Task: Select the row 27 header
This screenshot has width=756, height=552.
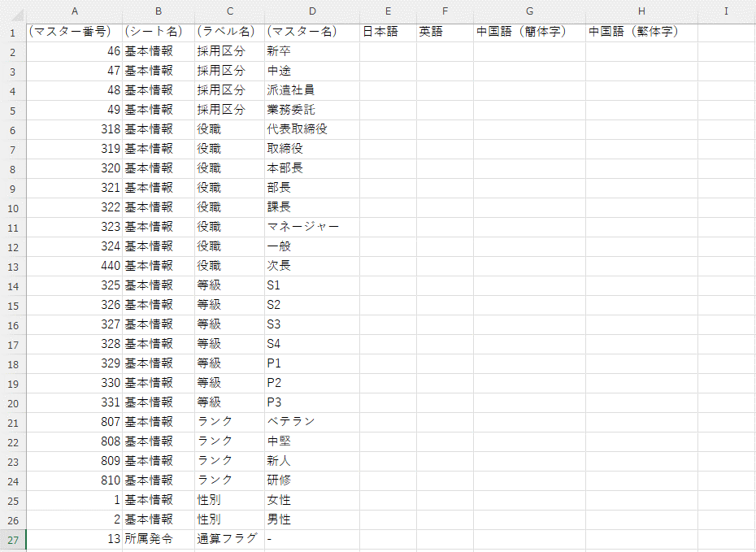Action: (x=13, y=539)
